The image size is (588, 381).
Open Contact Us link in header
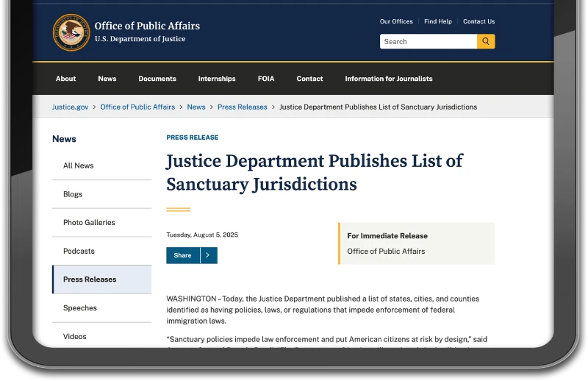pos(479,21)
